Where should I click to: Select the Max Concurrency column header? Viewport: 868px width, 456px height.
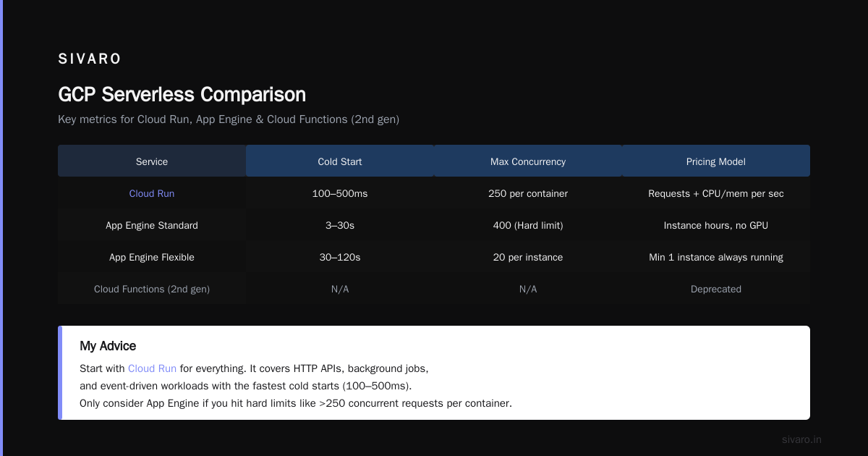528,161
